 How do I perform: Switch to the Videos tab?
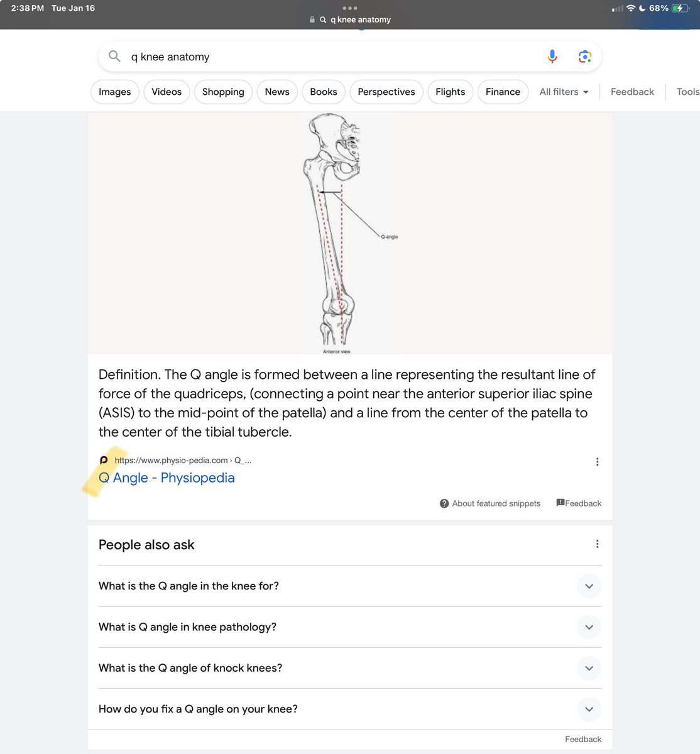click(167, 92)
